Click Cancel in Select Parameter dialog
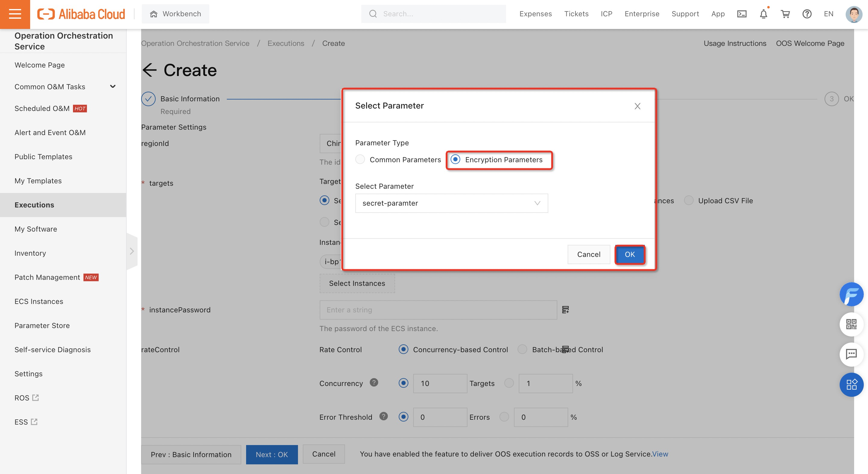This screenshot has width=868, height=474. (x=589, y=254)
